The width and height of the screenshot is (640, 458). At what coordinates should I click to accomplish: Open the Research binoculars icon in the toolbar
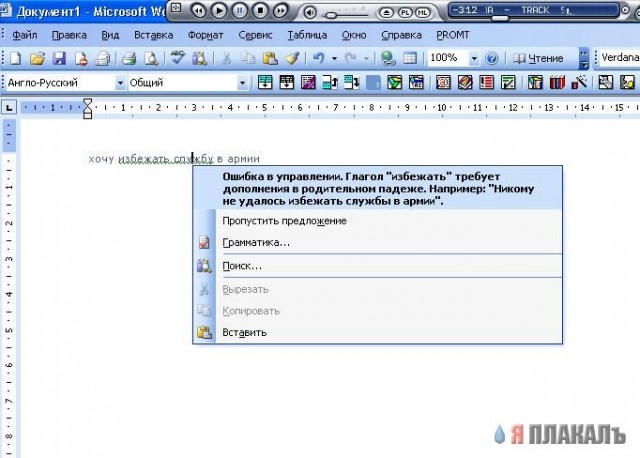(200, 58)
